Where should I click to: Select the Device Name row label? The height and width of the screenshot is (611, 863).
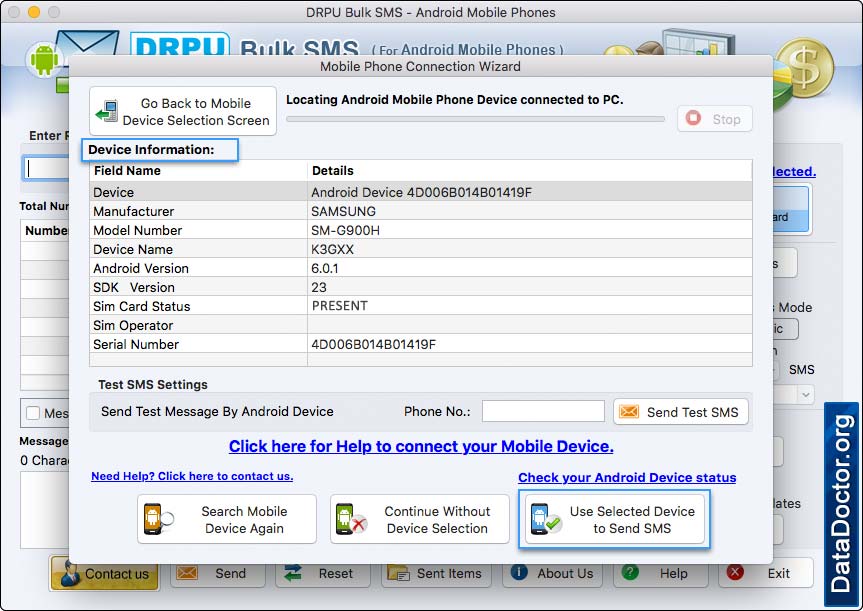click(x=133, y=249)
